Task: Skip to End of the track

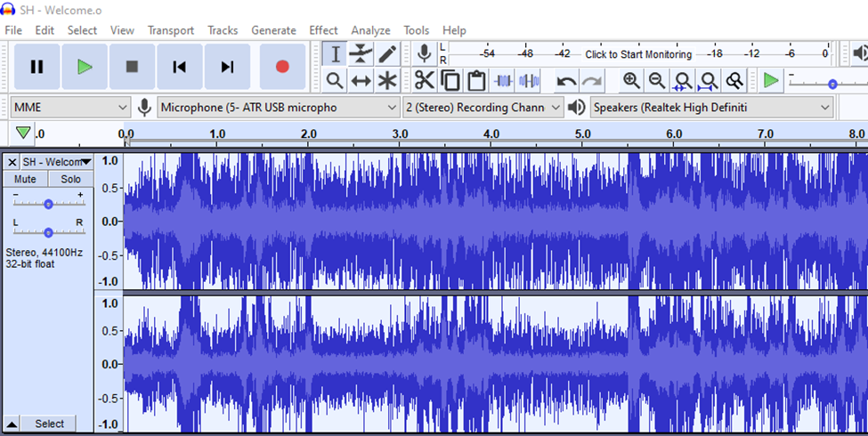Action: tap(227, 67)
